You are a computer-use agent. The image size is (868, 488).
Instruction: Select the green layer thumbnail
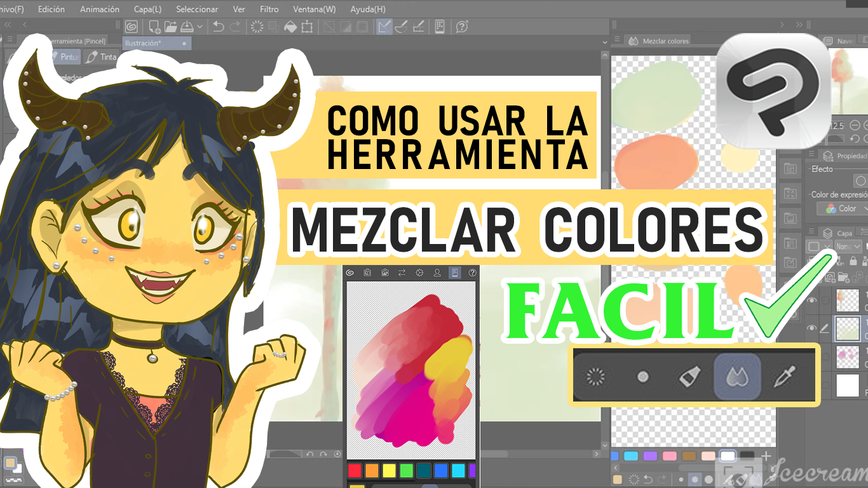coord(848,329)
